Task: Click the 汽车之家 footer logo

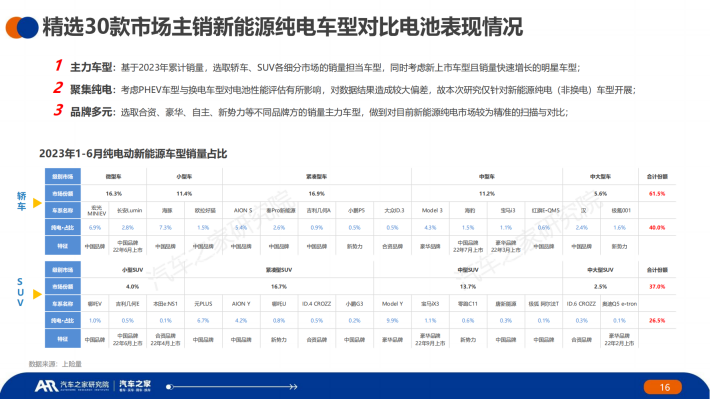Action: [135, 385]
